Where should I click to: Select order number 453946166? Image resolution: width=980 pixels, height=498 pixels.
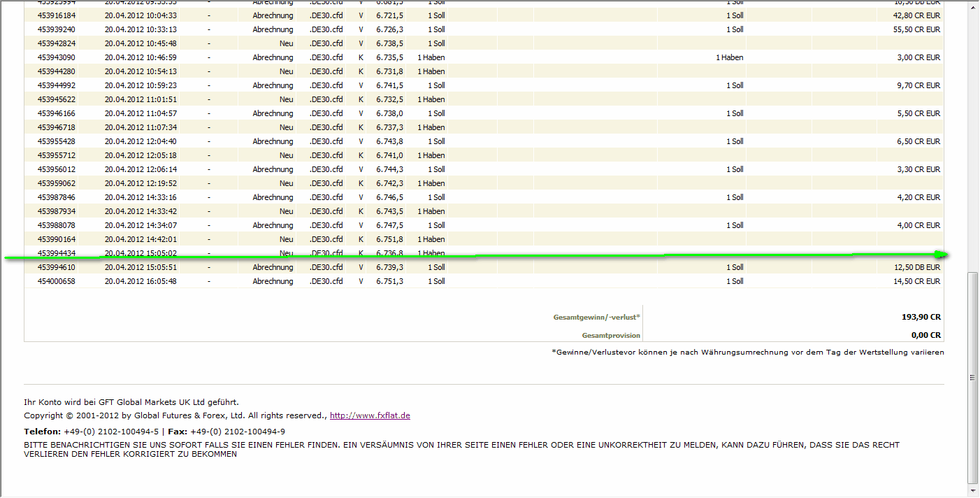click(57, 113)
